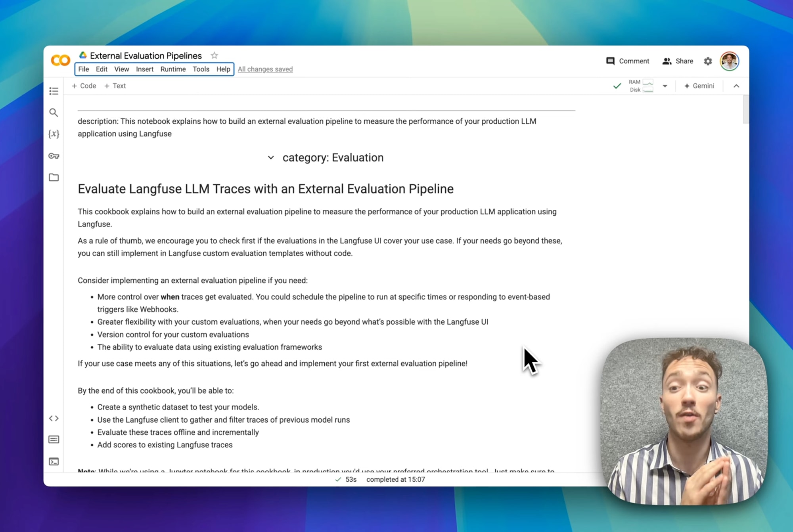Insert a new code cell with '+ Code'
Screen dimensions: 793x532
point(84,86)
